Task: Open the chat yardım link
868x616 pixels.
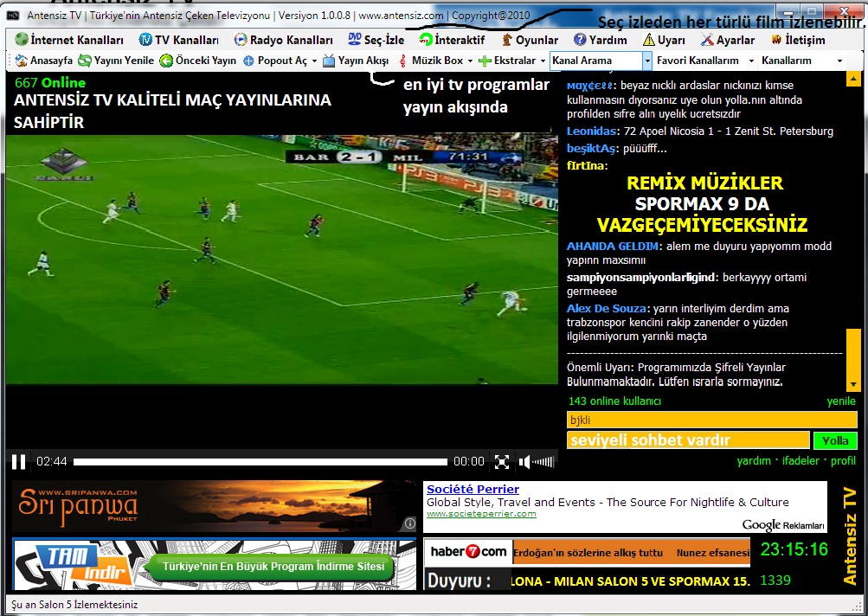Action: pos(754,461)
